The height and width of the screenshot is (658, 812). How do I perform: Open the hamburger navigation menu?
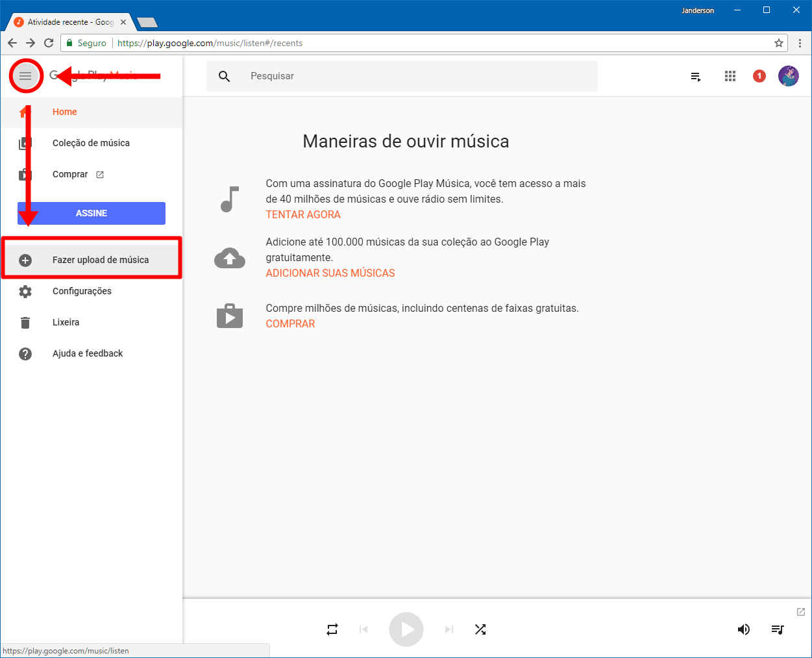pyautogui.click(x=25, y=75)
